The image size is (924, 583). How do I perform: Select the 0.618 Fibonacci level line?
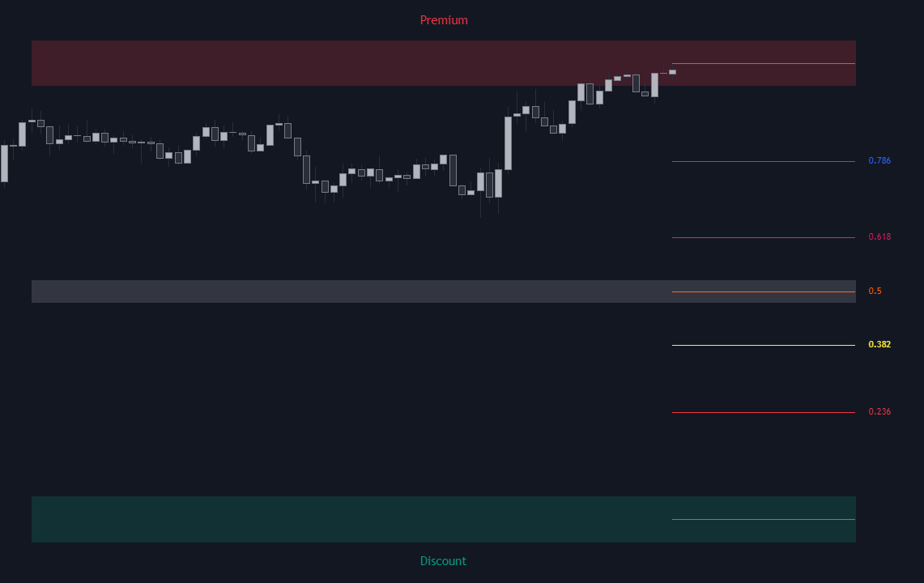coord(763,237)
